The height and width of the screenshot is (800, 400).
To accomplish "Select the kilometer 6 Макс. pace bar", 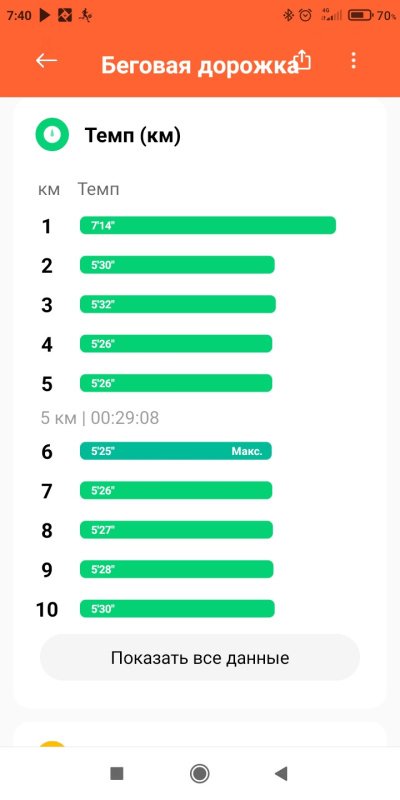I will pos(176,451).
